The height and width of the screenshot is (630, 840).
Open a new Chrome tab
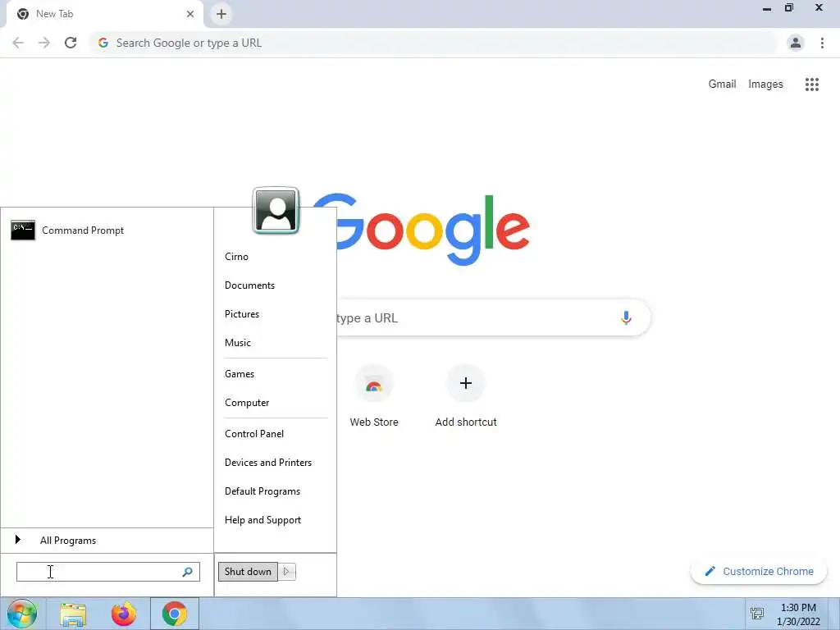(221, 14)
